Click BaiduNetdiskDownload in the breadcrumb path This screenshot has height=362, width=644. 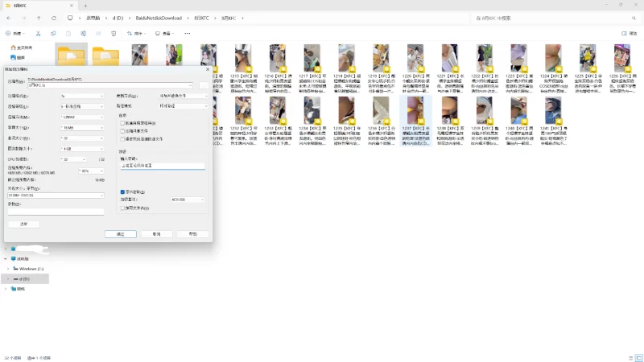pos(159,18)
